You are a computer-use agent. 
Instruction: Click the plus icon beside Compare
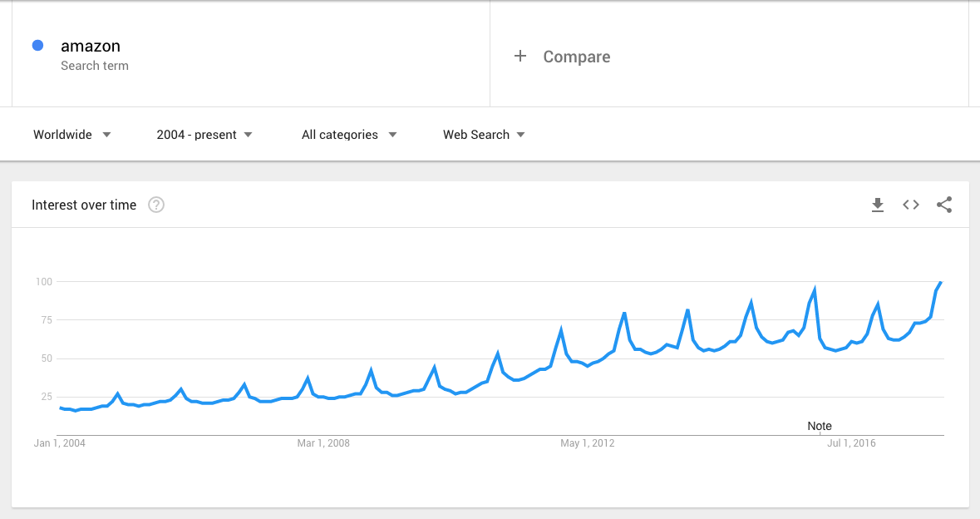(520, 57)
